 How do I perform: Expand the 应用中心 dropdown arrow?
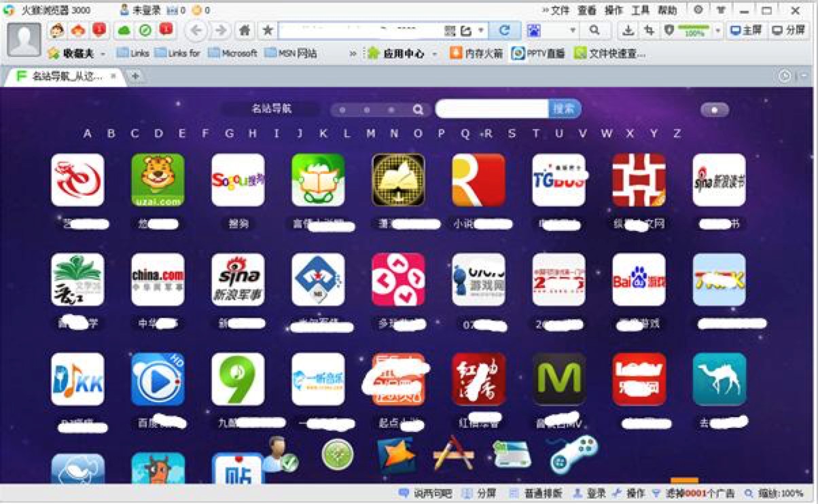pos(435,54)
